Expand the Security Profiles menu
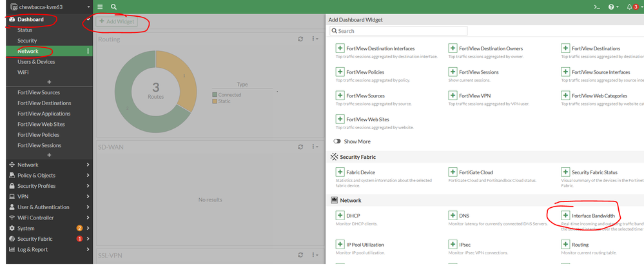 49,186
